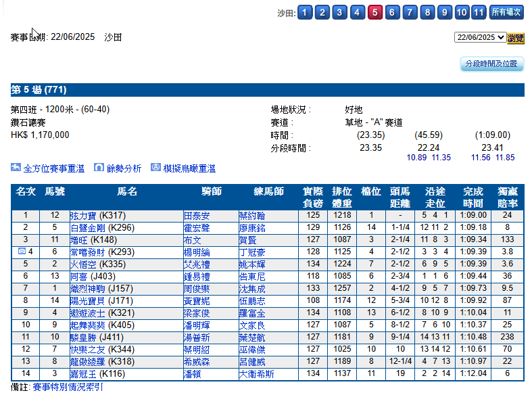The image size is (532, 395).
Task: Click the 餘勢分析 icon
Action: [x=99, y=168]
